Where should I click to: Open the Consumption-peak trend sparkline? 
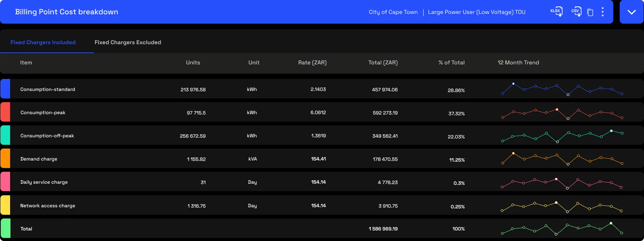(x=562, y=113)
